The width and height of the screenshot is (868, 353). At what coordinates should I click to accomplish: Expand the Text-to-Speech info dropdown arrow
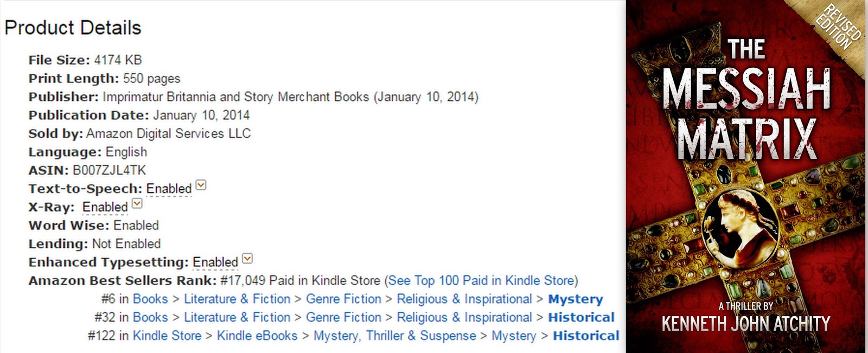(201, 185)
